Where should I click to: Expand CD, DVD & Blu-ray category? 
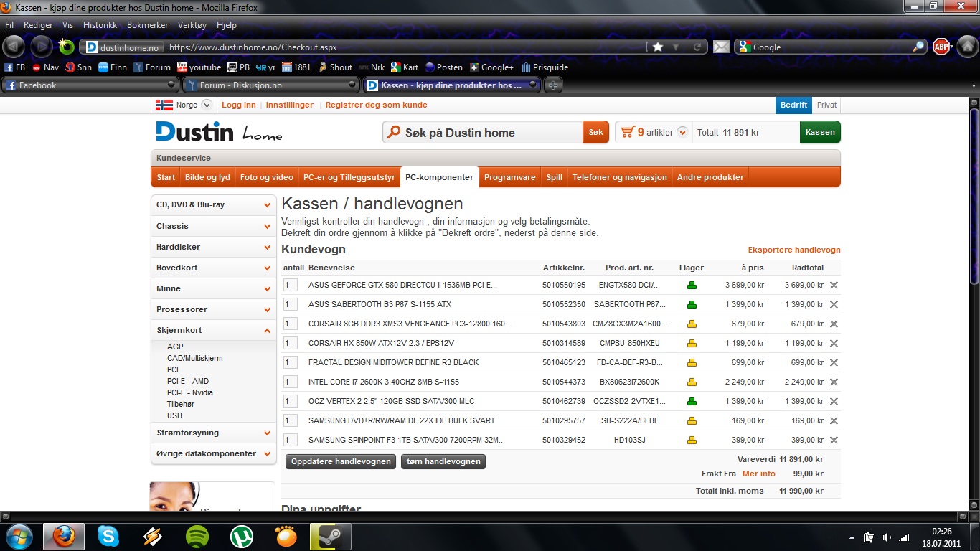point(213,204)
